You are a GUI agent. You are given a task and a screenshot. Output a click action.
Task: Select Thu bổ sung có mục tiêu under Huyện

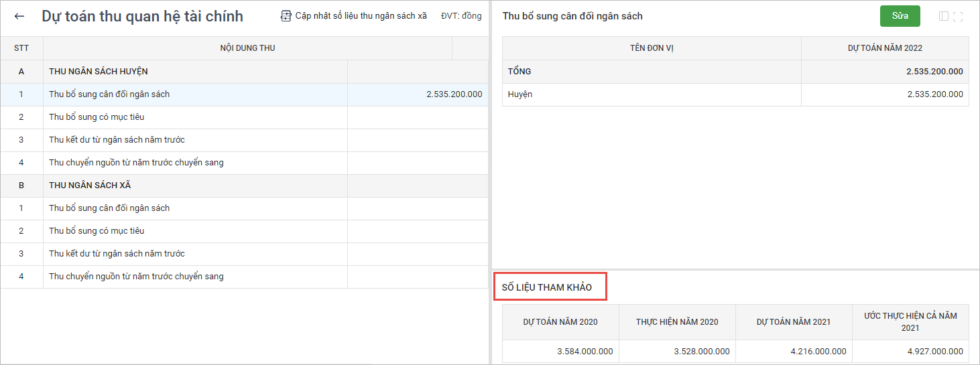[97, 117]
